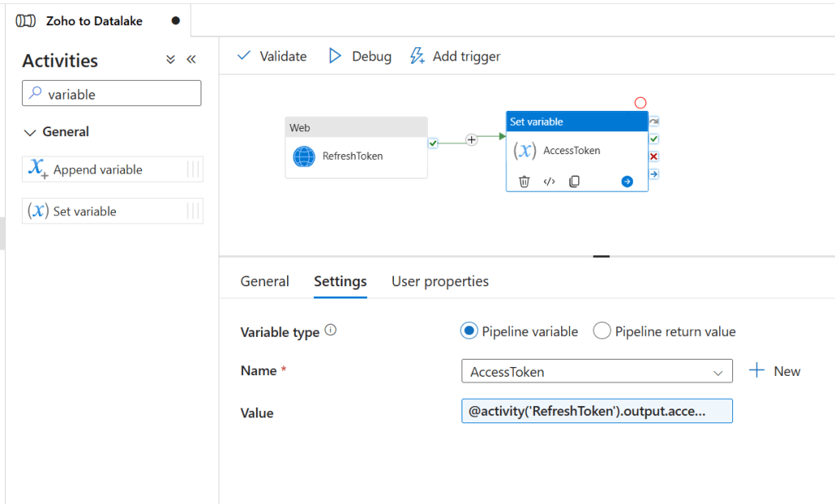Click the RefreshToken Web globe icon
835x504 pixels.
point(304,156)
